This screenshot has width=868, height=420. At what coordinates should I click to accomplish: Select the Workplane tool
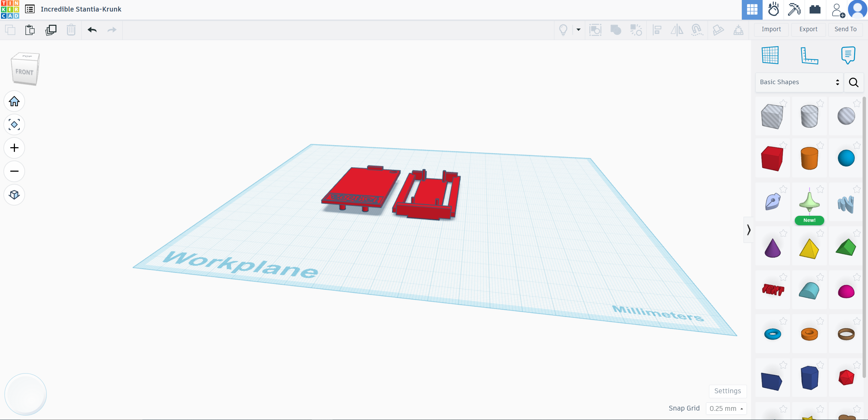(x=770, y=55)
